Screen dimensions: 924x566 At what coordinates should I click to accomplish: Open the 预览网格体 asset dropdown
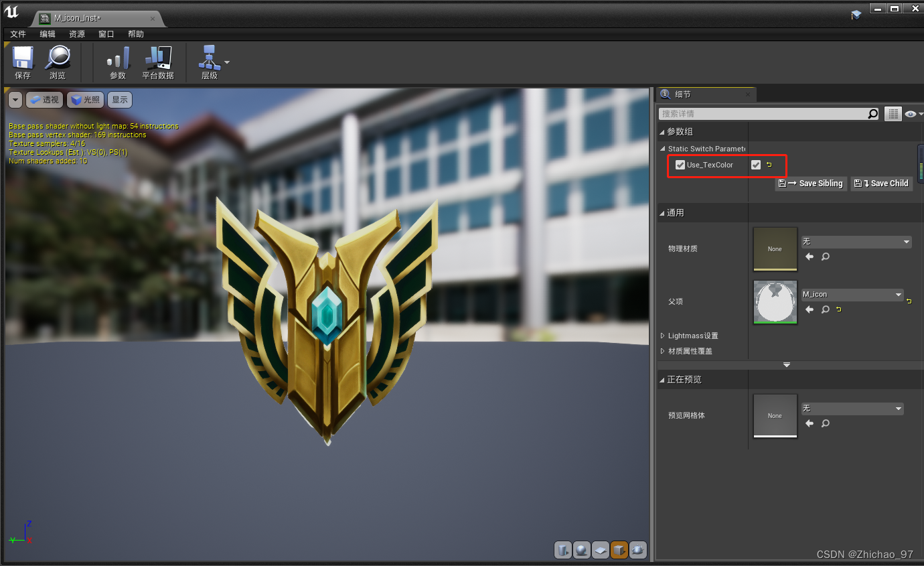[852, 409]
